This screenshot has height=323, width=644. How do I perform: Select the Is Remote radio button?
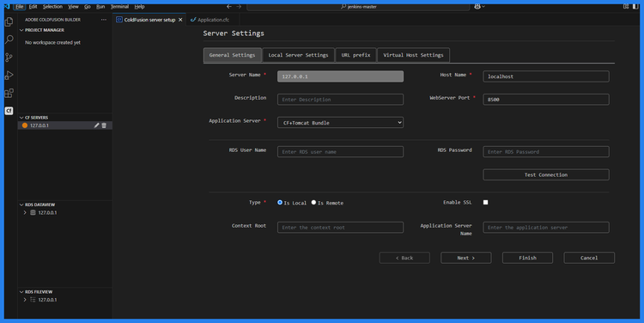pos(313,202)
